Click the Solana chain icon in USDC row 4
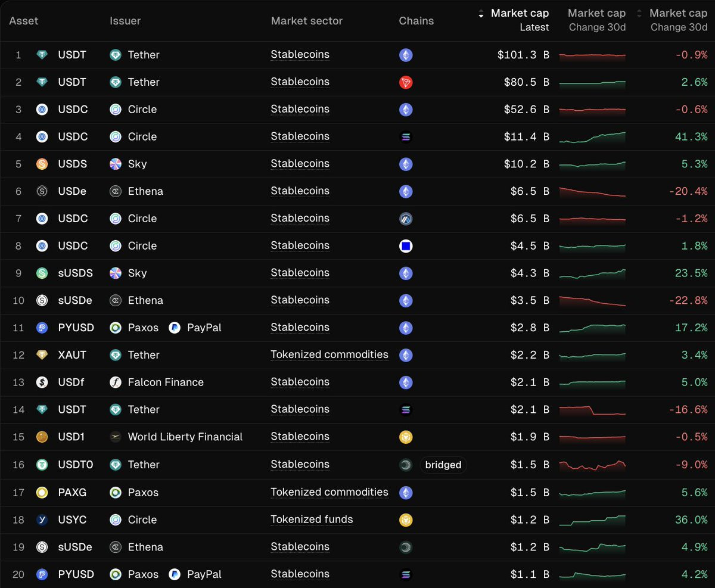The width and height of the screenshot is (715, 588). tap(406, 137)
